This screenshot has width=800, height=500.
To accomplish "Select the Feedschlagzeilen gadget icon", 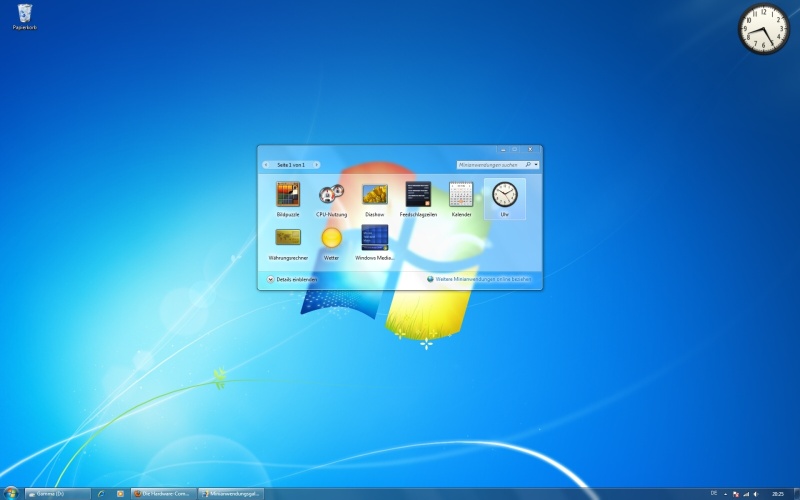I will coord(418,194).
